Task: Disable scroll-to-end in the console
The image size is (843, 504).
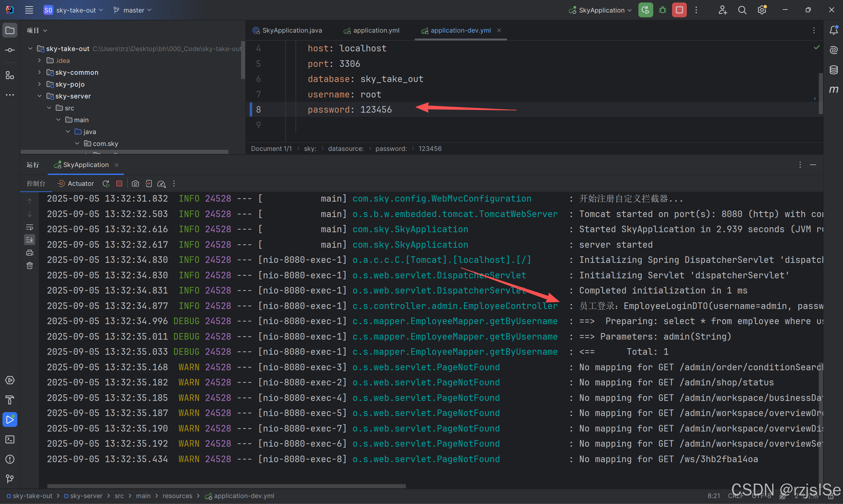Action: (x=30, y=239)
